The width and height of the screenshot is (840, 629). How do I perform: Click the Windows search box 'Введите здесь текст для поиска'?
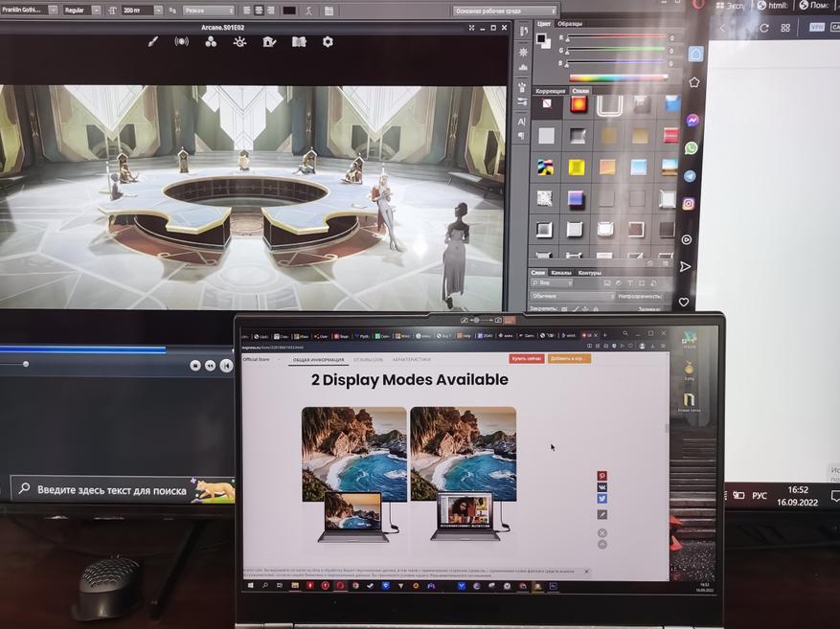[x=124, y=489]
